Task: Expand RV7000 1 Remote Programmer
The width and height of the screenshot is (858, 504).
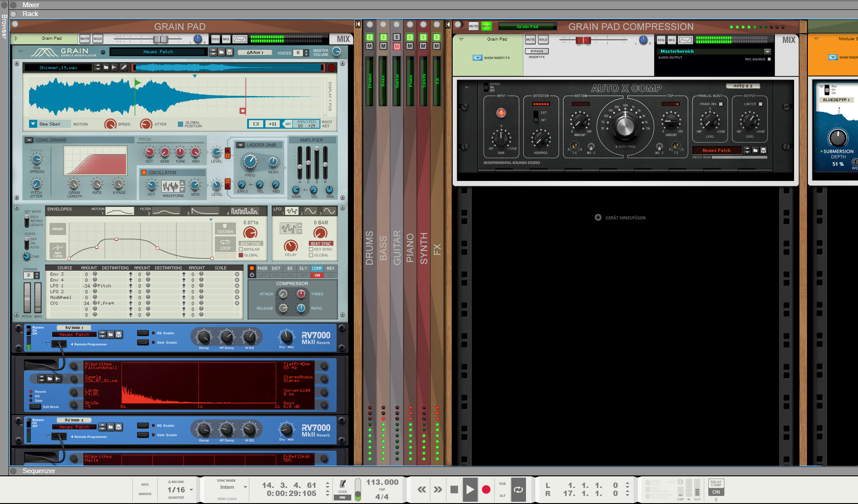Action: pyautogui.click(x=48, y=344)
